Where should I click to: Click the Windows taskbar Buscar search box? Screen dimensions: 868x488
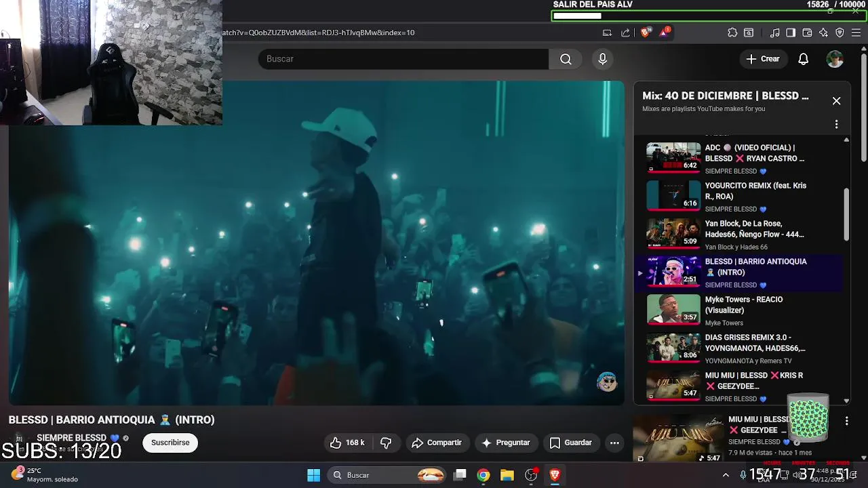point(387,475)
